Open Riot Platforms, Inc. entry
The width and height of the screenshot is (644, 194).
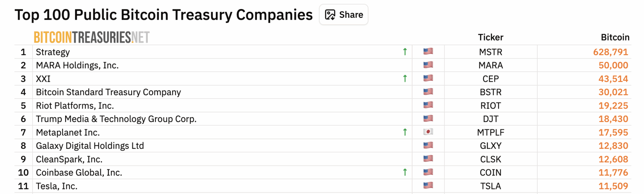coord(75,106)
